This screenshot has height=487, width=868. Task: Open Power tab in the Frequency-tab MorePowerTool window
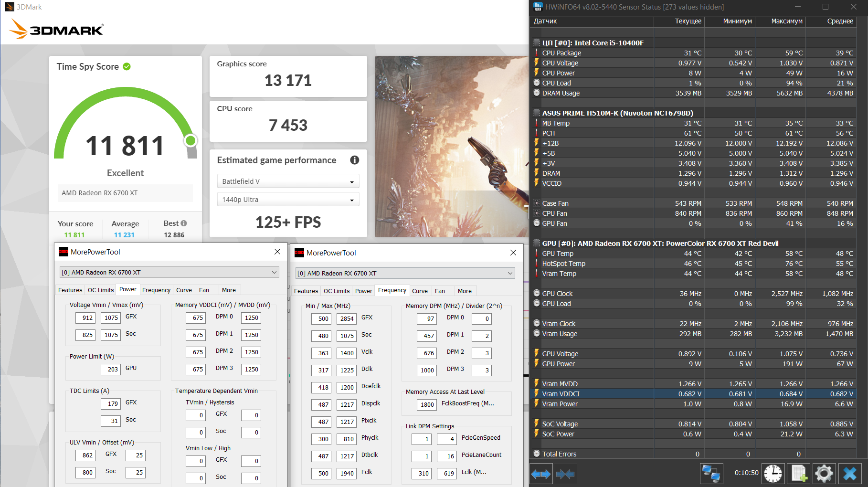tap(363, 291)
